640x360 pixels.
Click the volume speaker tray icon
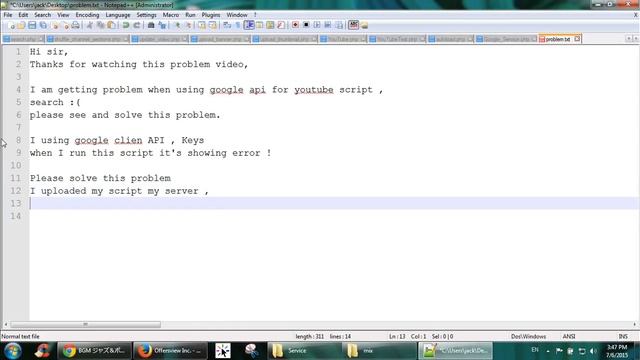click(x=593, y=351)
